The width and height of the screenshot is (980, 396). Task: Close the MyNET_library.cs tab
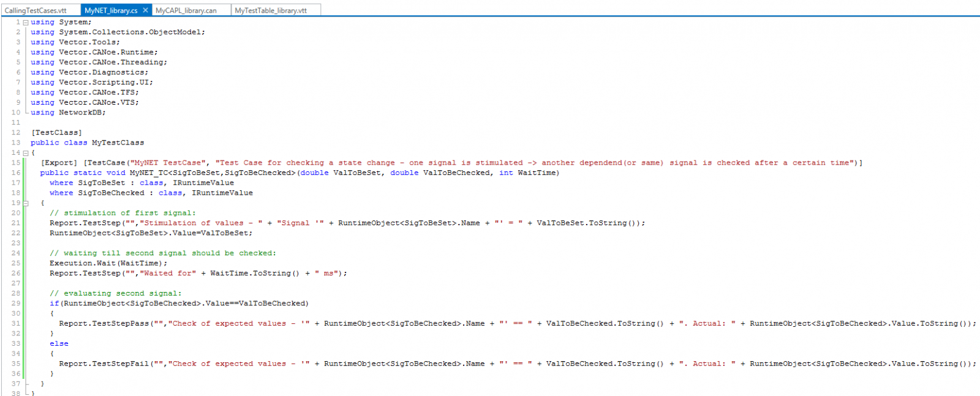pyautogui.click(x=145, y=10)
